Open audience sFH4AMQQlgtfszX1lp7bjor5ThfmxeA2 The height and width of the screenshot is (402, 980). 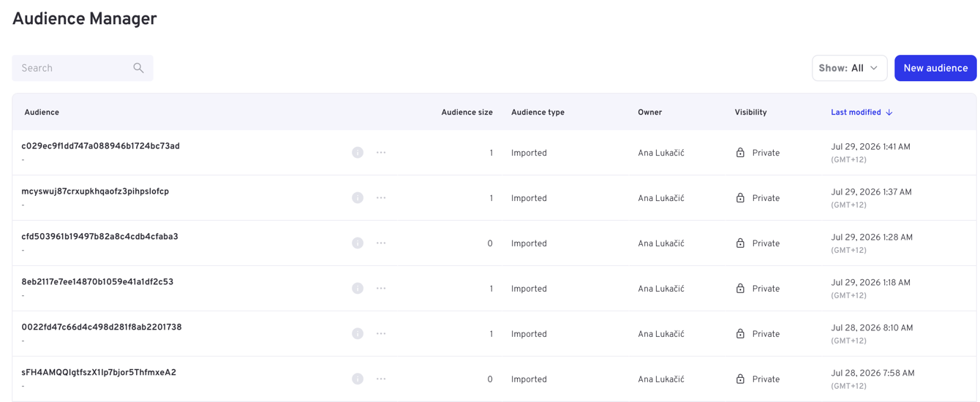pyautogui.click(x=99, y=373)
